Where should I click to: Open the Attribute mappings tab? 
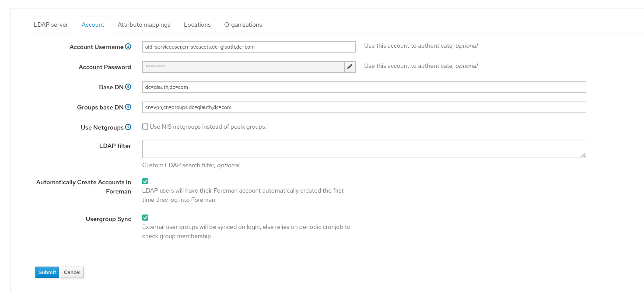coord(144,25)
